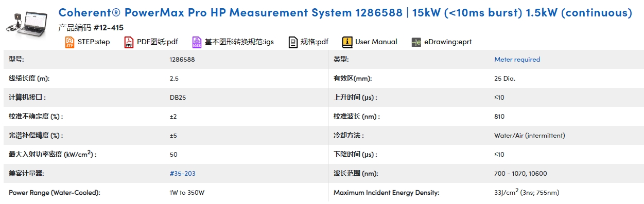Click the 校准不确定度 (%) label

click(36, 117)
